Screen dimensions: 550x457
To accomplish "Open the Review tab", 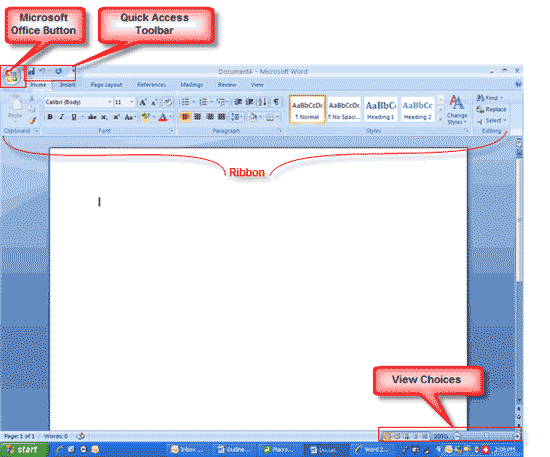I will (x=227, y=85).
